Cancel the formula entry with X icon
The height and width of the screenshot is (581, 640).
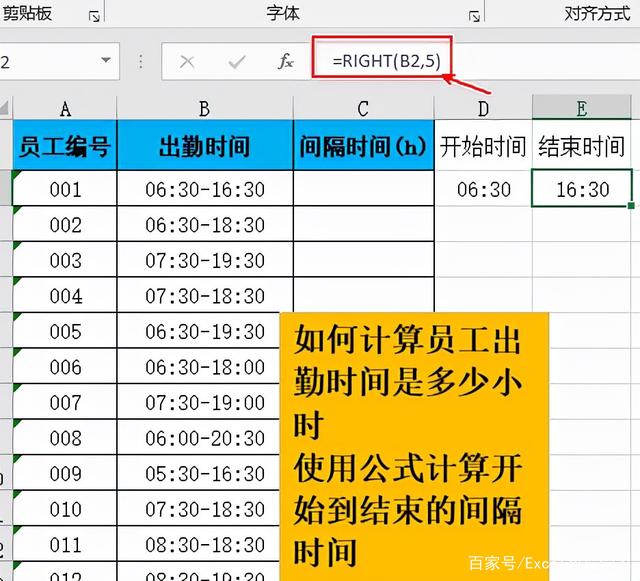tap(187, 62)
